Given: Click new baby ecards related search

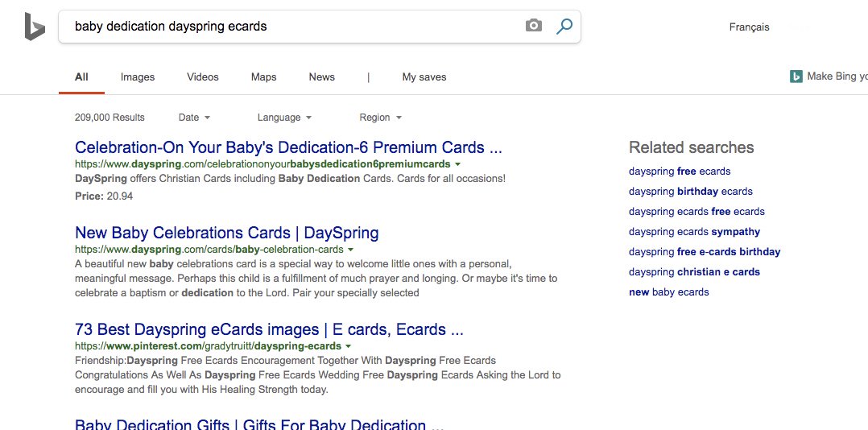Looking at the screenshot, I should [x=668, y=291].
